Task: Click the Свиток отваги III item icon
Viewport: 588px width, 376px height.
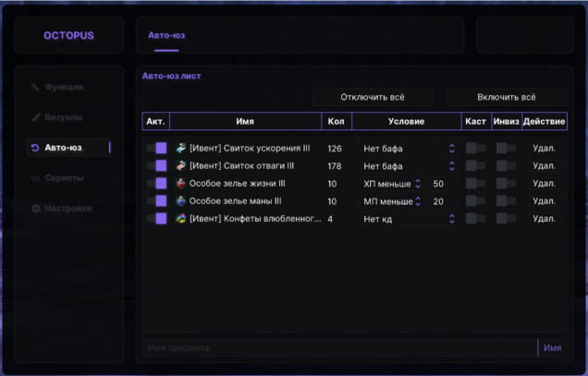Action: pyautogui.click(x=181, y=165)
